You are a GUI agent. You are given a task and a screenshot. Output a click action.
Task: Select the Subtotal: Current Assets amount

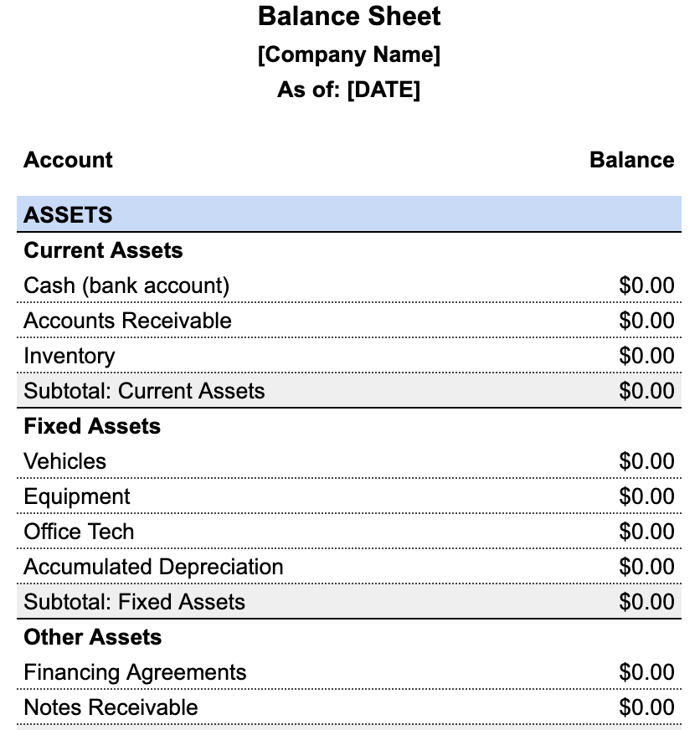(x=646, y=391)
